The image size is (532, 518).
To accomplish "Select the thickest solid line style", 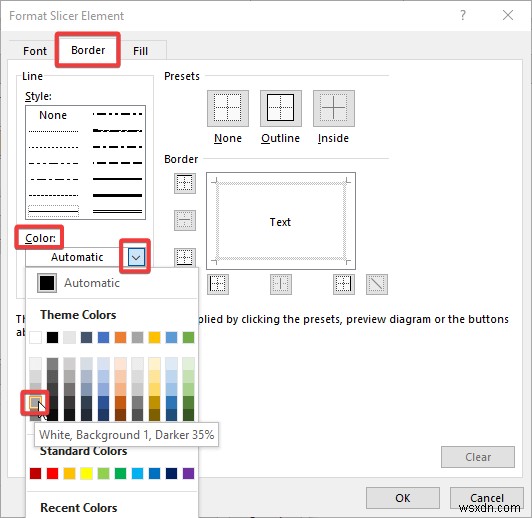I will (x=117, y=195).
